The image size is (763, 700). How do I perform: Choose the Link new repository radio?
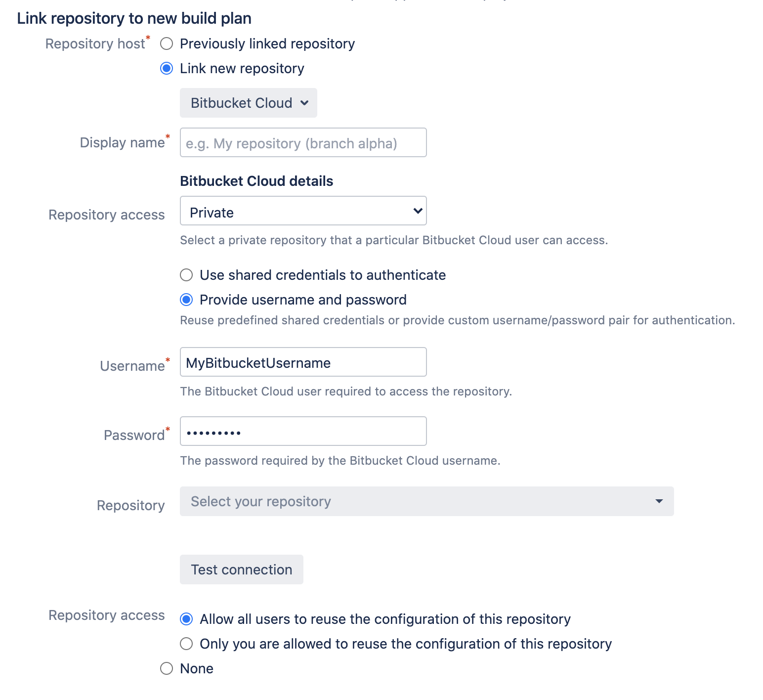(167, 68)
